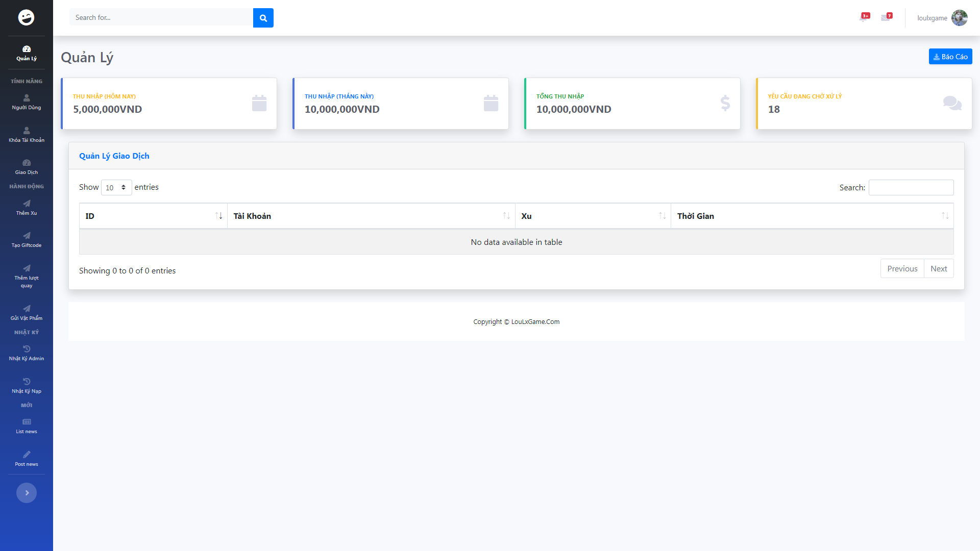Click the loulxgame profile avatar
The width and height of the screenshot is (980, 551).
pyautogui.click(x=959, y=18)
